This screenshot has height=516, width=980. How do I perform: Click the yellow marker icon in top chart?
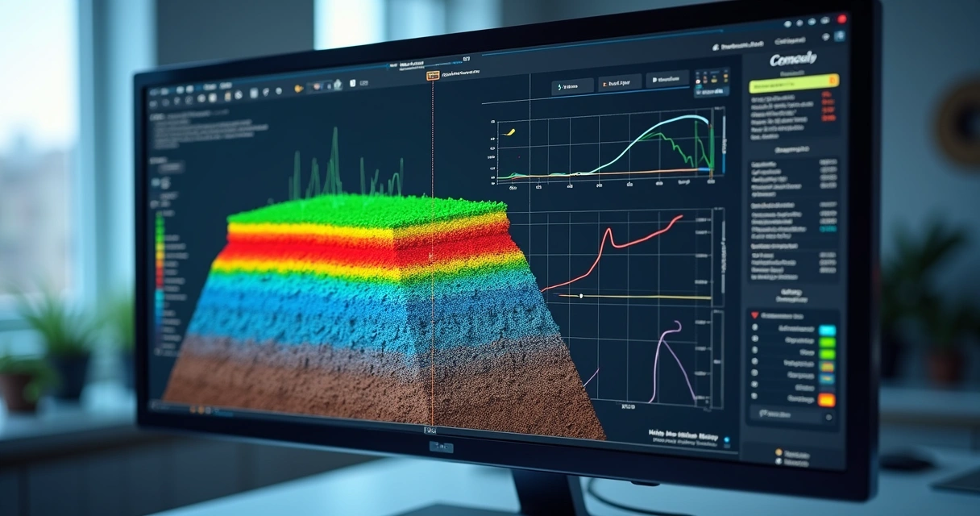tap(509, 131)
